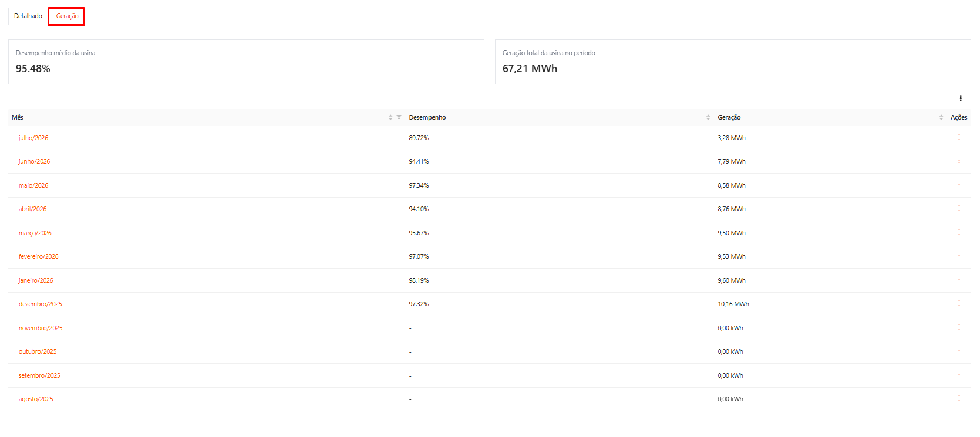Sort the table by Geração column
This screenshot has width=980, height=437.
point(941,117)
